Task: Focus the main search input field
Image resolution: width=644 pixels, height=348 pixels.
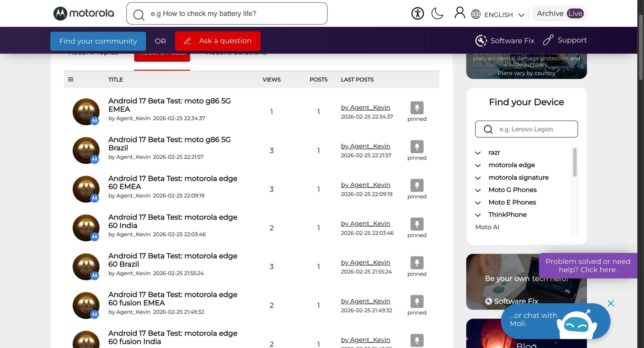Action: coord(227,13)
